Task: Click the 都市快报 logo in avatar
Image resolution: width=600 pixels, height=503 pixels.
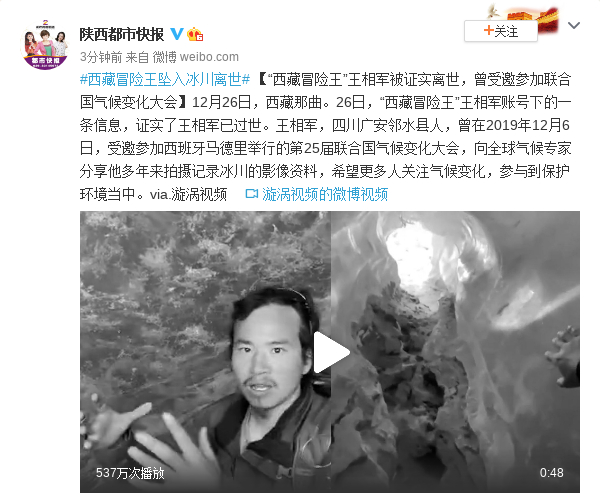Action: (x=46, y=61)
